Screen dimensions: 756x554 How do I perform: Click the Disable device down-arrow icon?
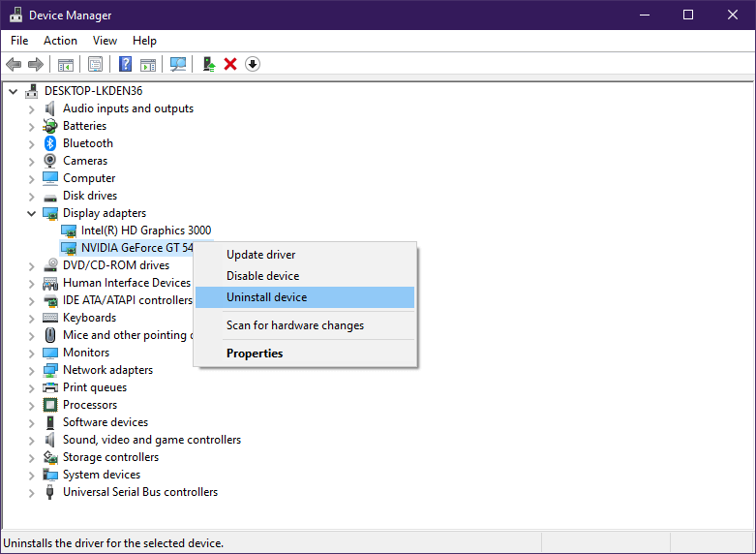pos(253,64)
